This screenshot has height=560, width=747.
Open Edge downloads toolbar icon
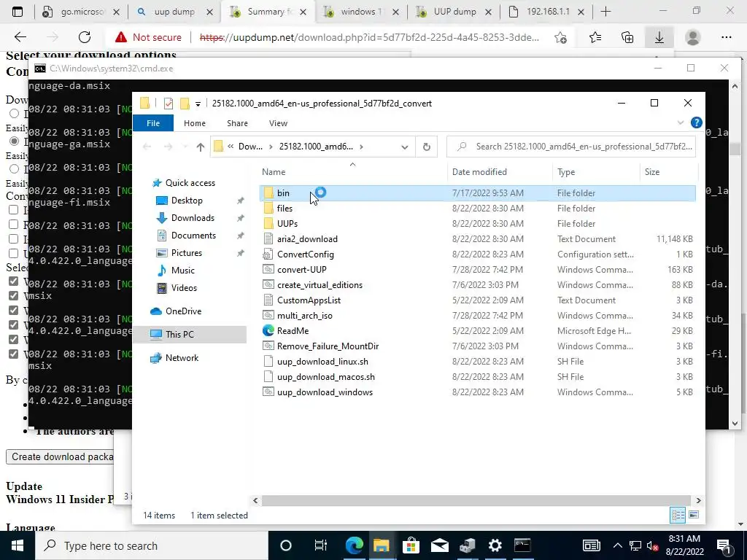(x=659, y=37)
